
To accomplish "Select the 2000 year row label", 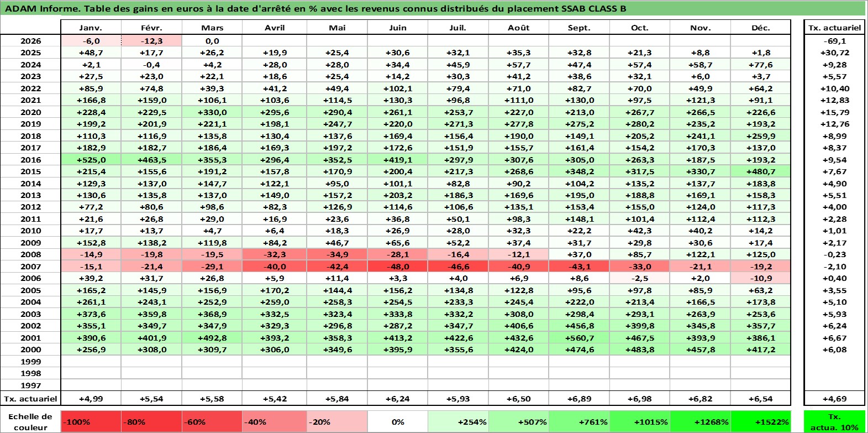I will (x=30, y=349).
